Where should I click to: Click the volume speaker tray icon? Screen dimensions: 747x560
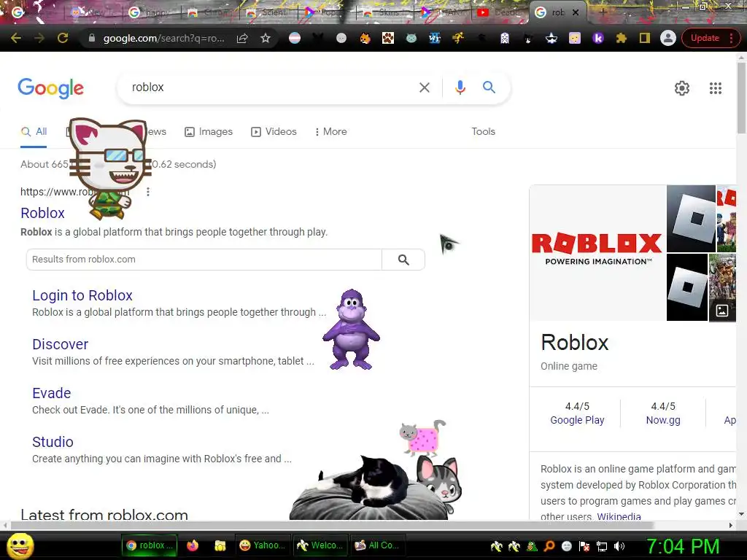pos(619,546)
